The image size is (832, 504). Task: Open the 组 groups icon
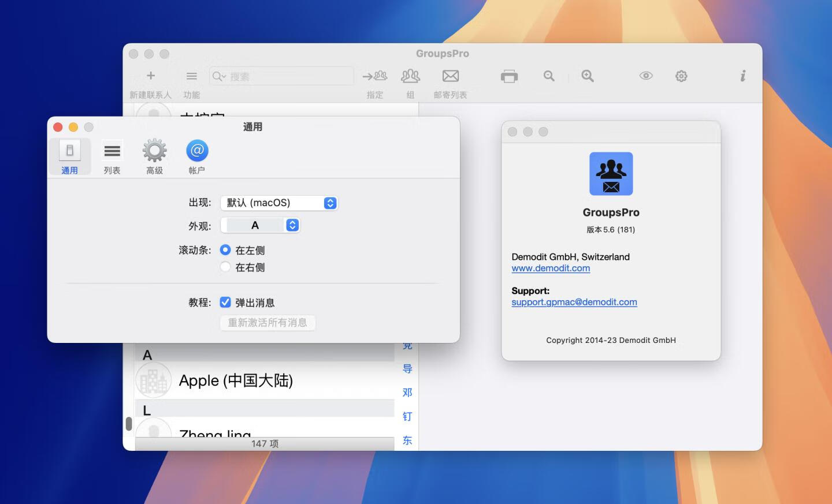410,76
